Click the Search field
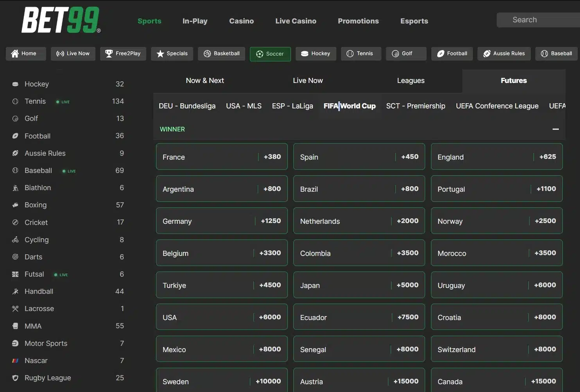 click(x=539, y=20)
